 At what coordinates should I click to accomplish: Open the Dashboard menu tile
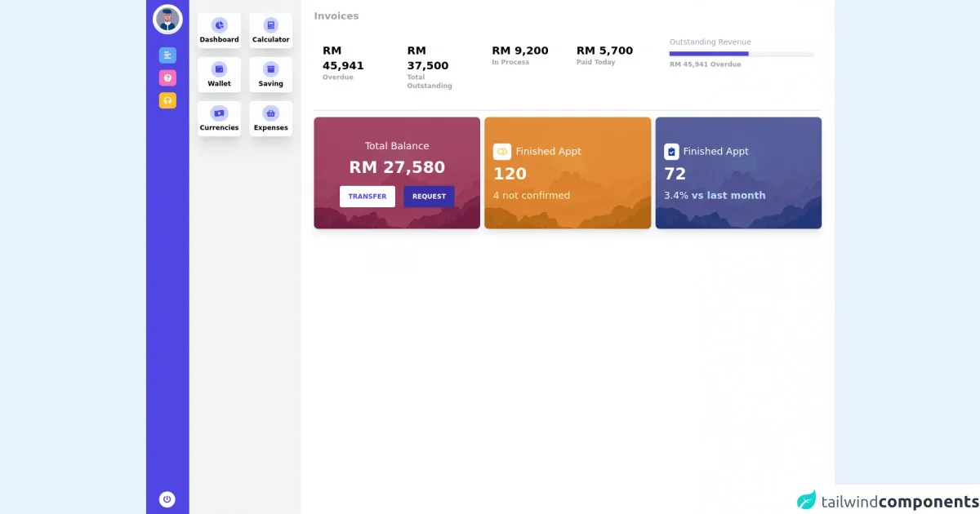tap(219, 31)
